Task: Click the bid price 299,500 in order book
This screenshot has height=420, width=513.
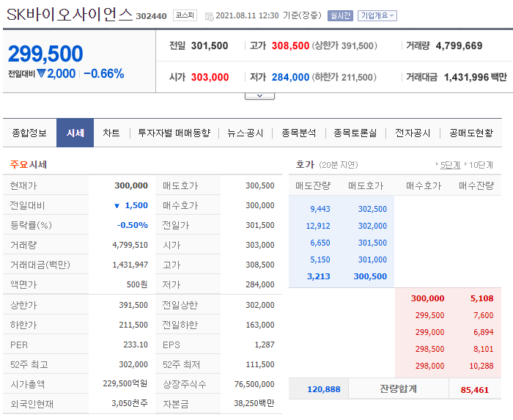Action: (430, 316)
